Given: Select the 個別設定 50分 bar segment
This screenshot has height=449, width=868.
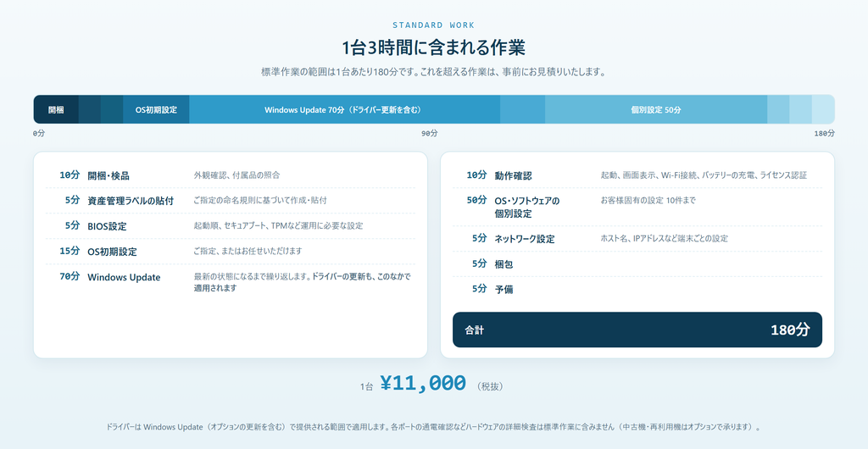Looking at the screenshot, I should [x=656, y=109].
